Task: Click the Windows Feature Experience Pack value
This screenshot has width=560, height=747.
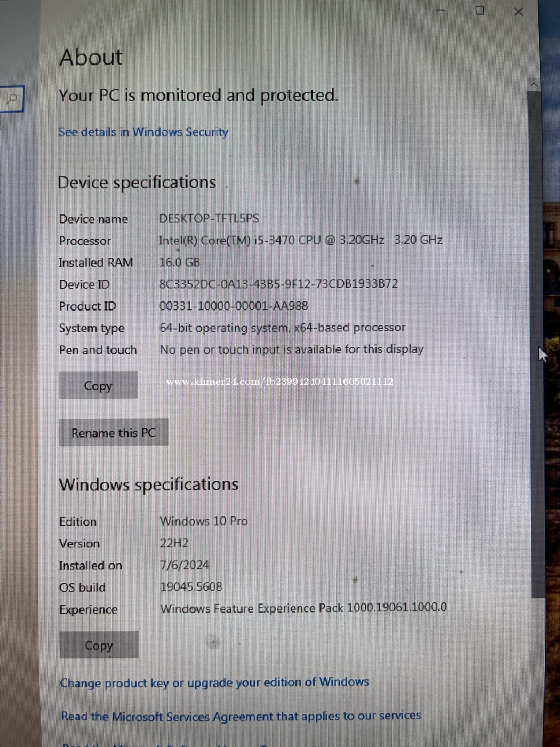Action: coord(303,608)
